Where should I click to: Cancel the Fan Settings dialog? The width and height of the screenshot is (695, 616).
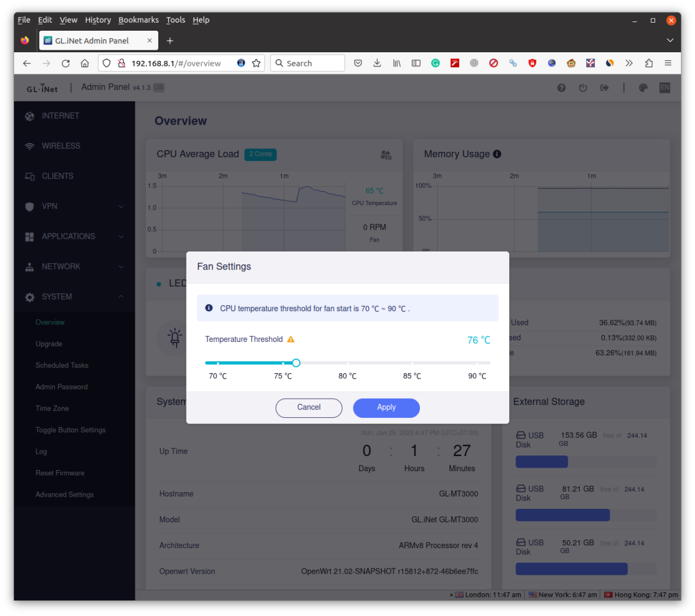click(309, 407)
